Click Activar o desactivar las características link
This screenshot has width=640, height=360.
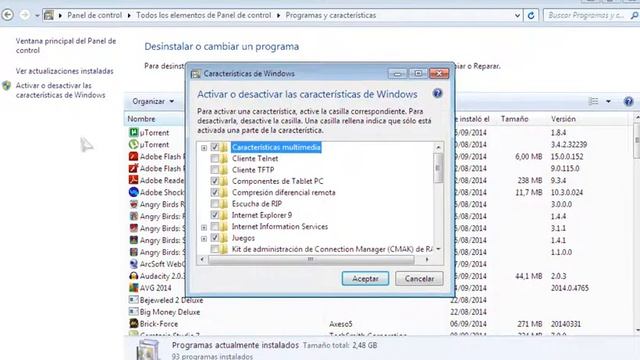point(60,90)
